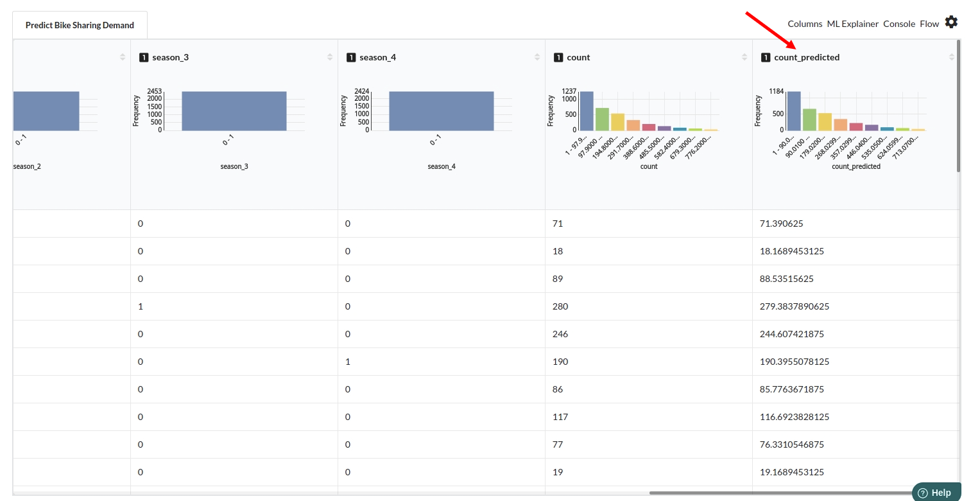This screenshot has height=501, width=980.
Task: Click the season_3 histogram bar
Action: tap(234, 111)
